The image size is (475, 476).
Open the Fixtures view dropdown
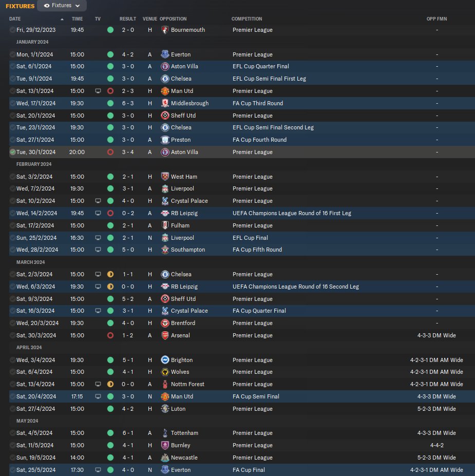(62, 6)
